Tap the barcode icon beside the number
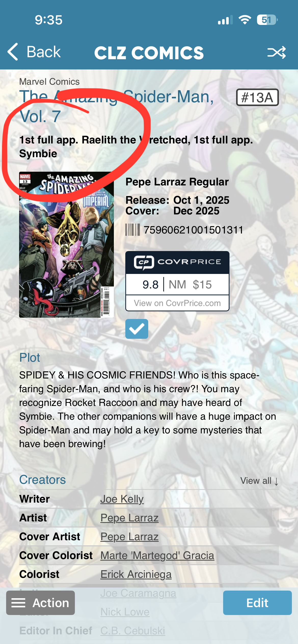Viewport: 298px width, 644px height. [133, 230]
